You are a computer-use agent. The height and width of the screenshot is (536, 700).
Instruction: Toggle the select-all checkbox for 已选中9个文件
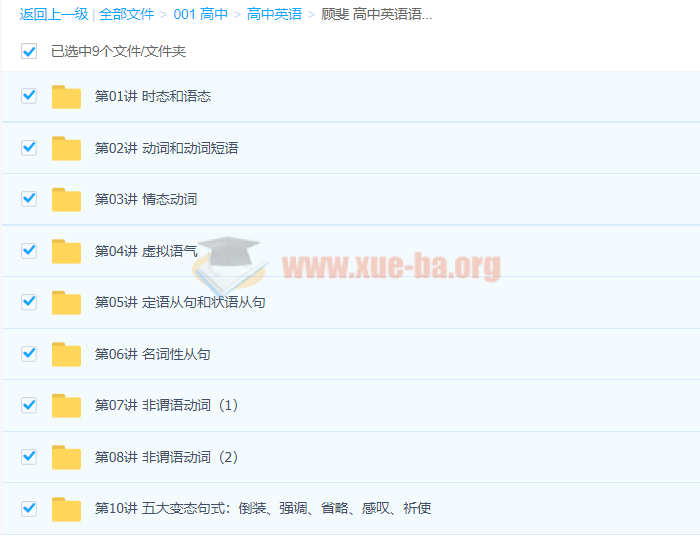pyautogui.click(x=29, y=51)
